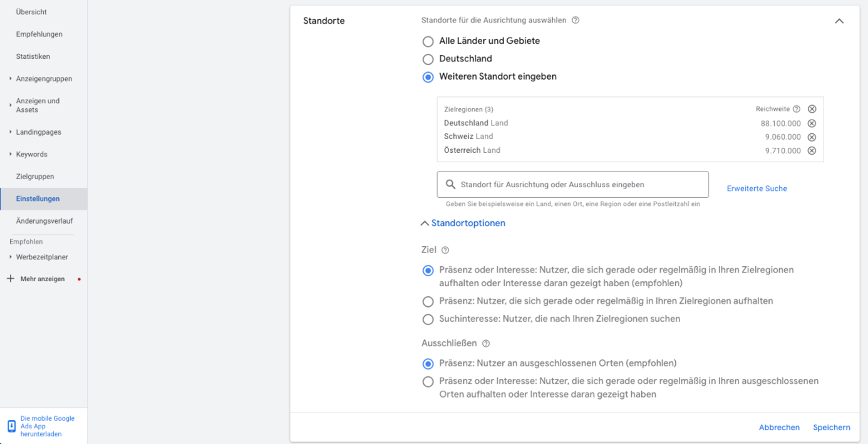This screenshot has width=868, height=444.
Task: Remove Österreich from target regions
Action: pos(812,151)
